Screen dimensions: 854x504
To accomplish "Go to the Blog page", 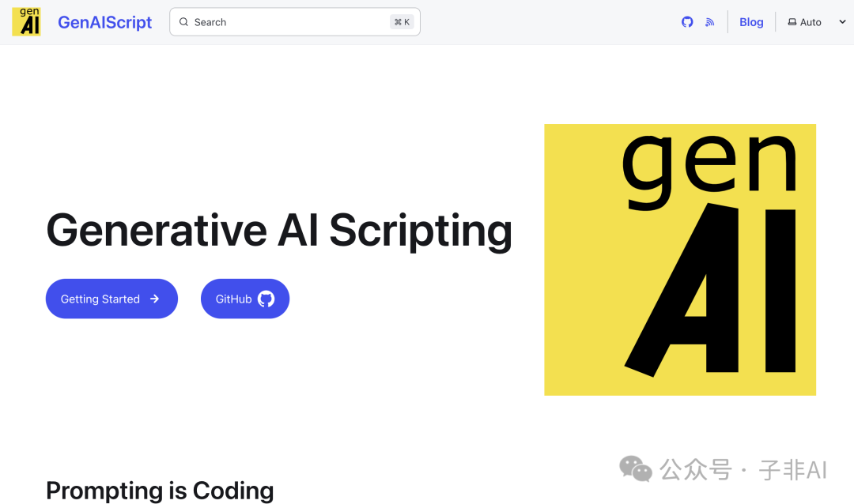I will click(x=751, y=22).
